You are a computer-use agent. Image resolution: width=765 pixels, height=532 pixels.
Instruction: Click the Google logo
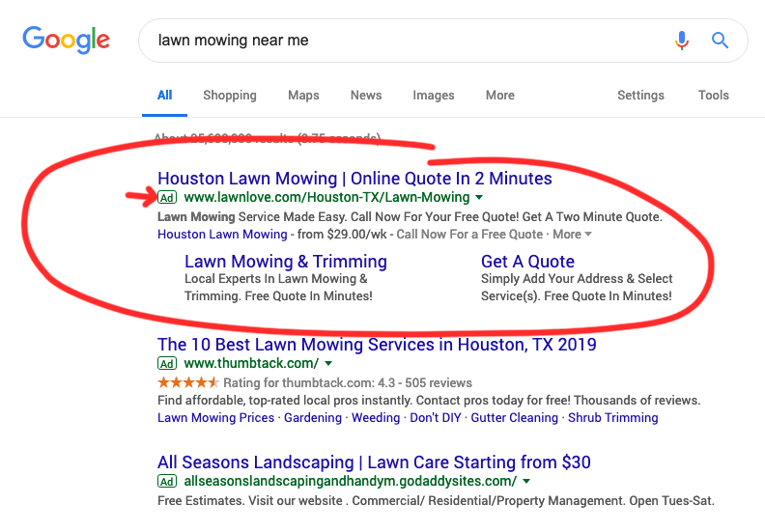[x=66, y=40]
